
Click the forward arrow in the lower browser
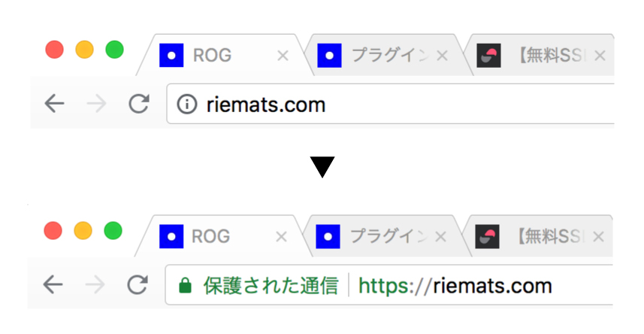[x=95, y=284]
